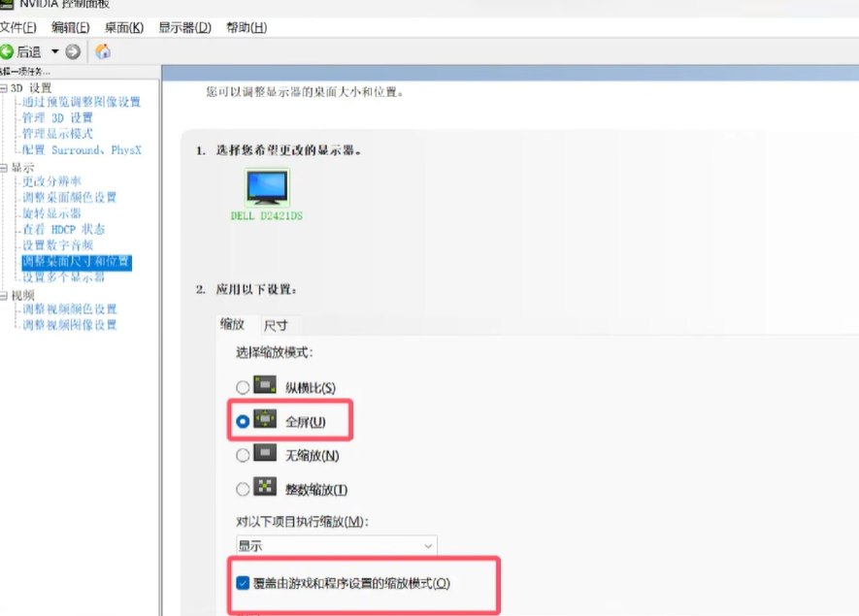Viewport: 859px width, 616px height.
Task: Switch to the 尺寸 tab
Action: (x=276, y=326)
